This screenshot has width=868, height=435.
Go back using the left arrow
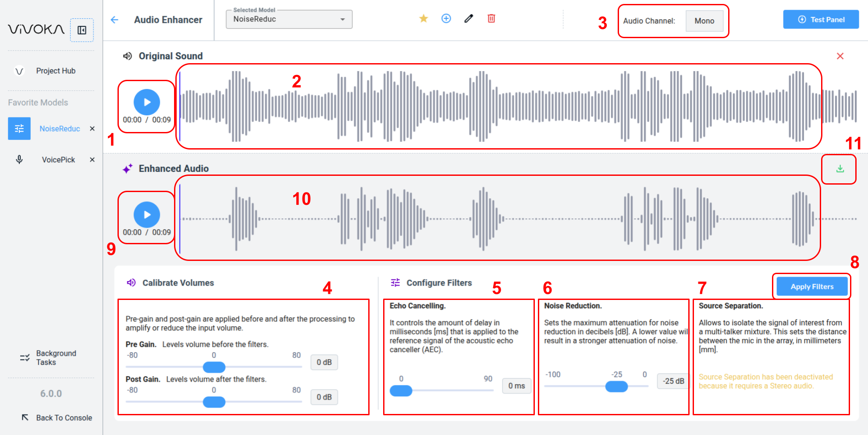coord(114,20)
